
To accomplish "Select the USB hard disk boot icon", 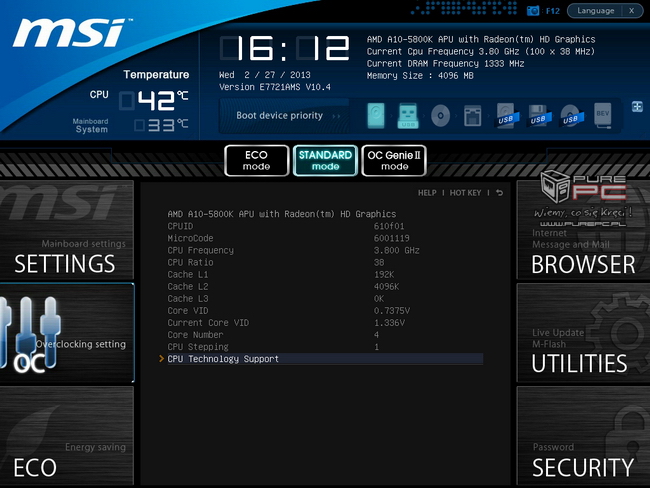I will coord(507,116).
